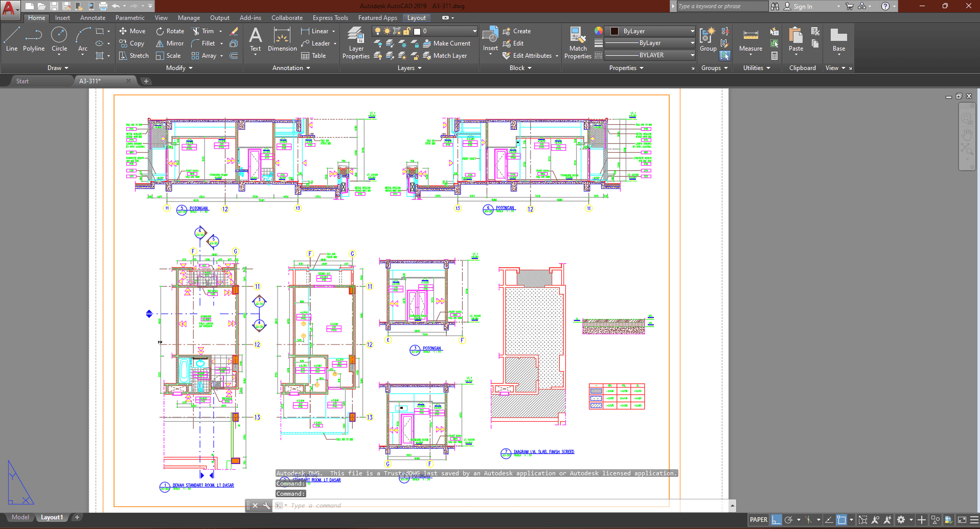Viewport: 980px width, 529px height.
Task: Switch to the Model tab
Action: 20,517
